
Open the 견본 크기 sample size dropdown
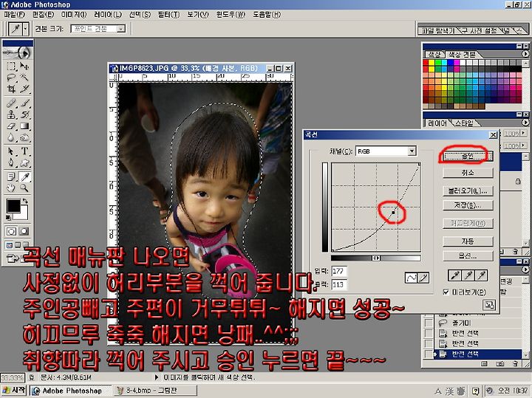[121, 29]
